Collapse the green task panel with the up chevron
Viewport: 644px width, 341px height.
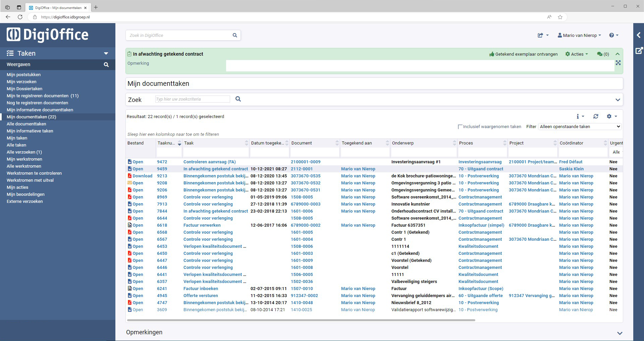[x=618, y=54]
